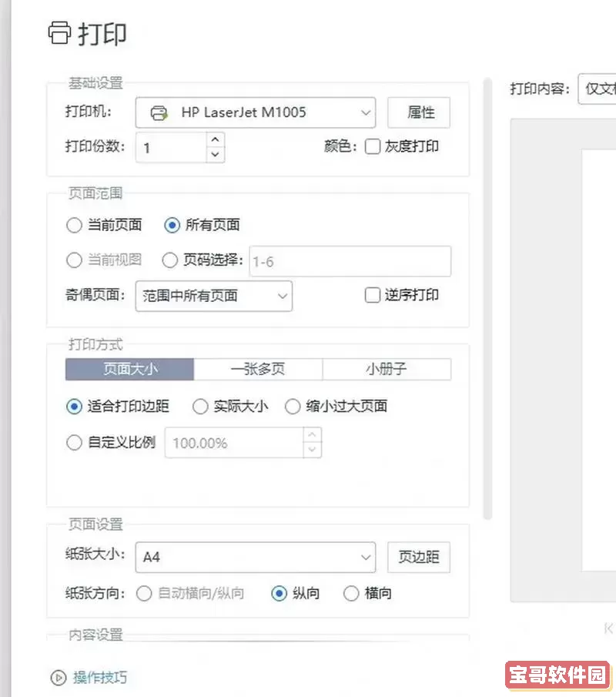
Task: Select the 实际大小 radio button
Action: pos(200,407)
